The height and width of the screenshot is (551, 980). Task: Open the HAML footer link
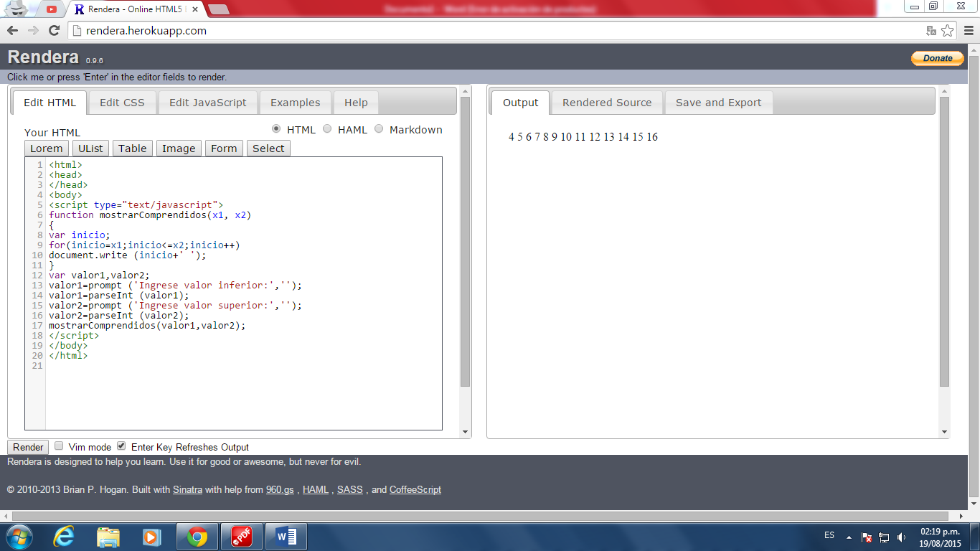316,490
